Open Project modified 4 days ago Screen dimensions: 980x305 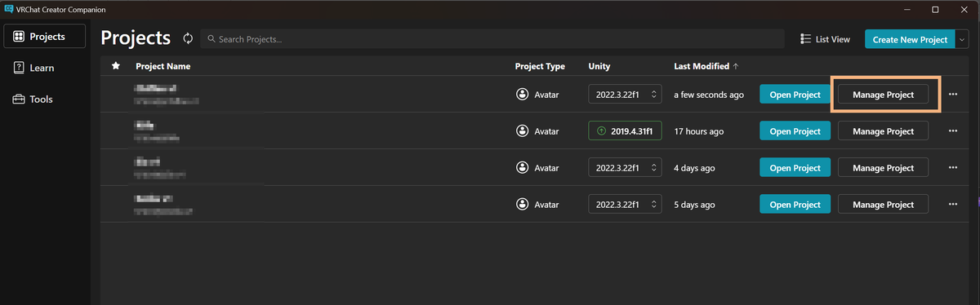pos(795,168)
